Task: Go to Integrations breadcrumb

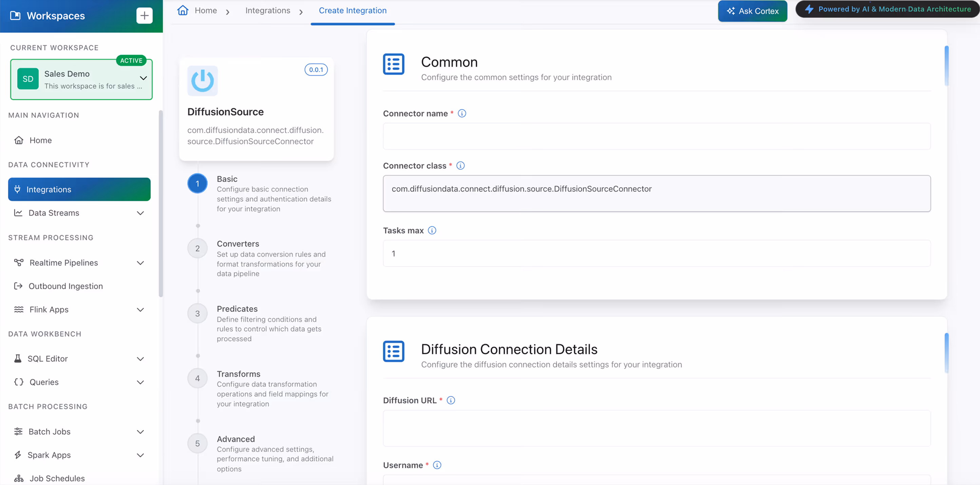Action: coord(267,10)
